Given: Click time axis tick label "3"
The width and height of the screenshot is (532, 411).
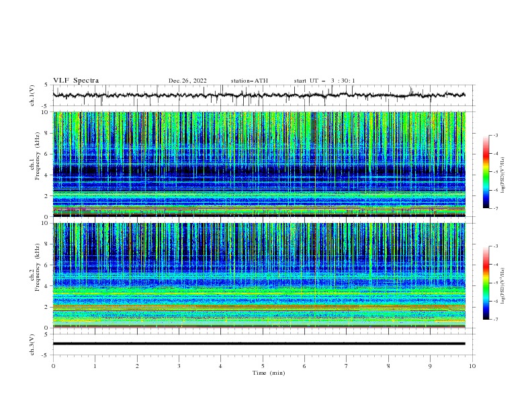Looking at the screenshot, I should click(x=179, y=366).
